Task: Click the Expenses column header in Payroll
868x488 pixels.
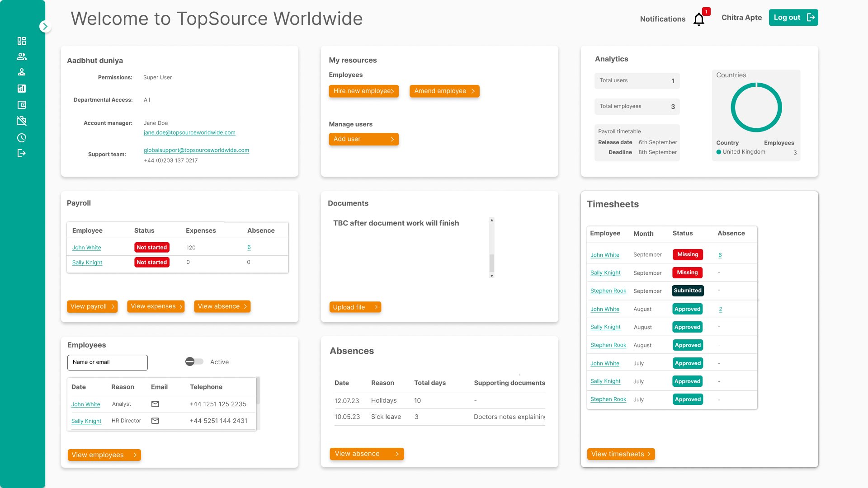Action: click(x=201, y=230)
